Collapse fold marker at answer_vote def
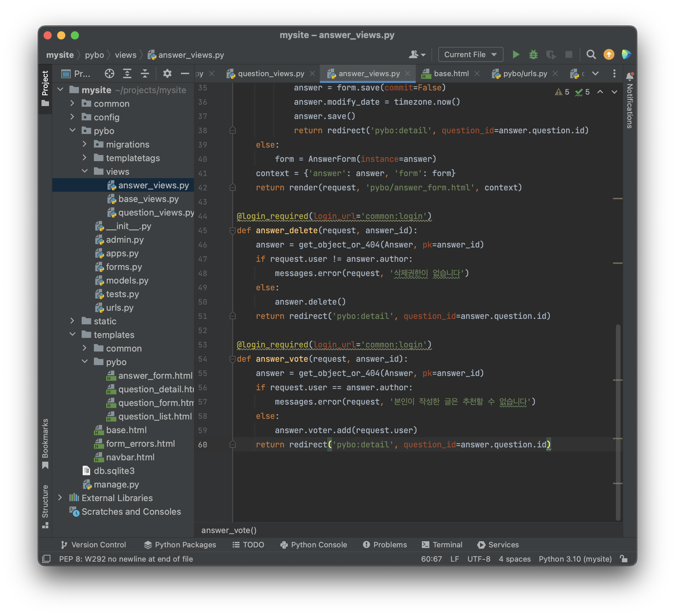Viewport: 675px width, 616px height. pyautogui.click(x=233, y=359)
